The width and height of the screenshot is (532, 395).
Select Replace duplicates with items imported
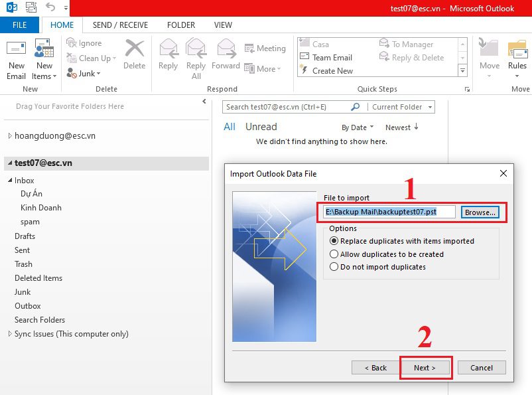[402, 241]
